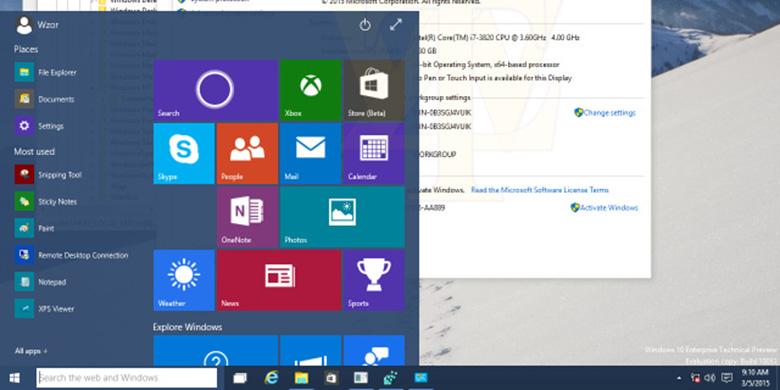Open the notifications action center icon
The height and width of the screenshot is (390, 780).
[x=726, y=378]
